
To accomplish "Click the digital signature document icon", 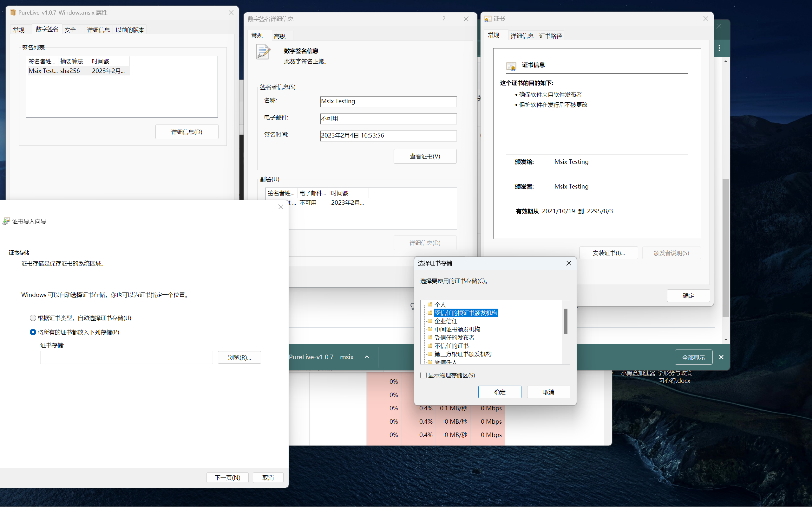I will [x=263, y=52].
